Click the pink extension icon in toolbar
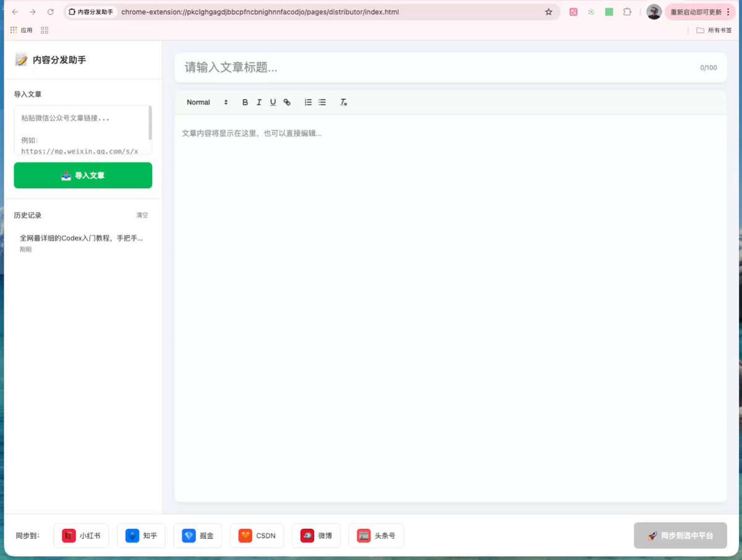742x560 pixels. (573, 12)
